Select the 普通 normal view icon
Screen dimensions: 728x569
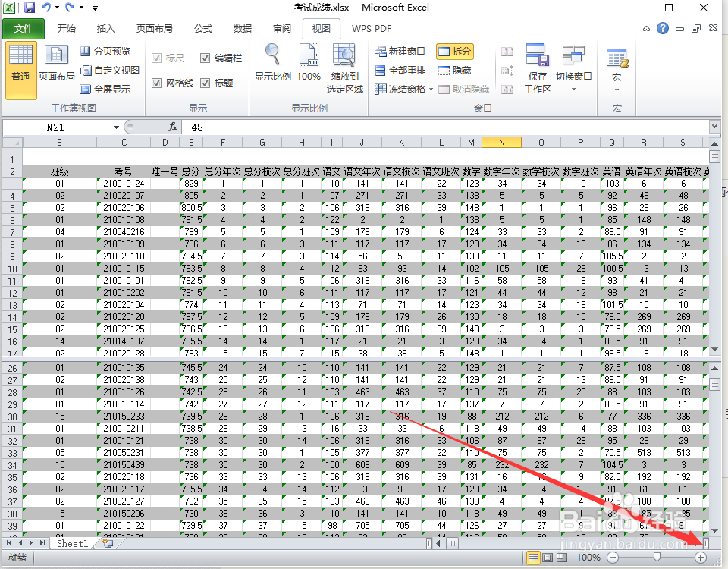tap(21, 70)
